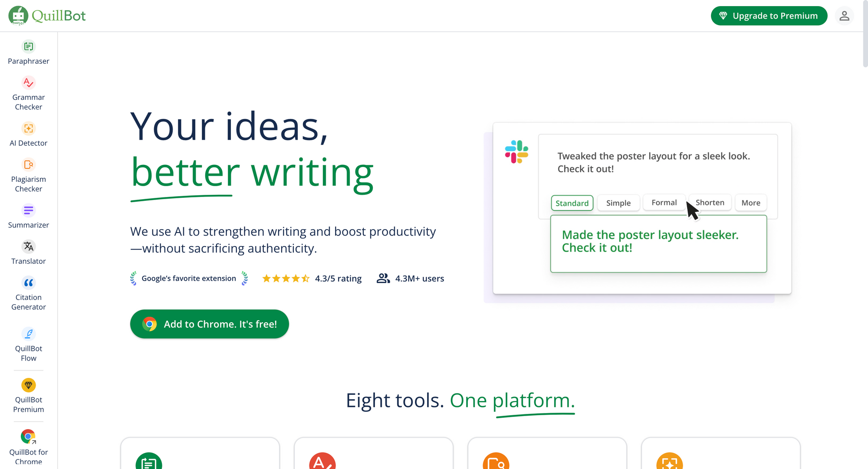Screen dimensions: 868x469
Task: Switch to Simple paraphrase mode
Action: click(x=618, y=203)
